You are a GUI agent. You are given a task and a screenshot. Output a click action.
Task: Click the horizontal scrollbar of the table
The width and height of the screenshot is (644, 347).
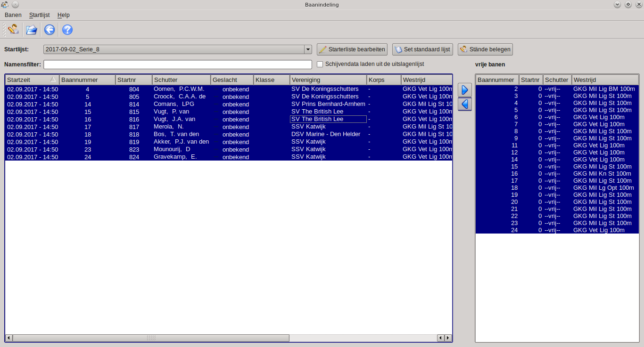[x=151, y=338]
